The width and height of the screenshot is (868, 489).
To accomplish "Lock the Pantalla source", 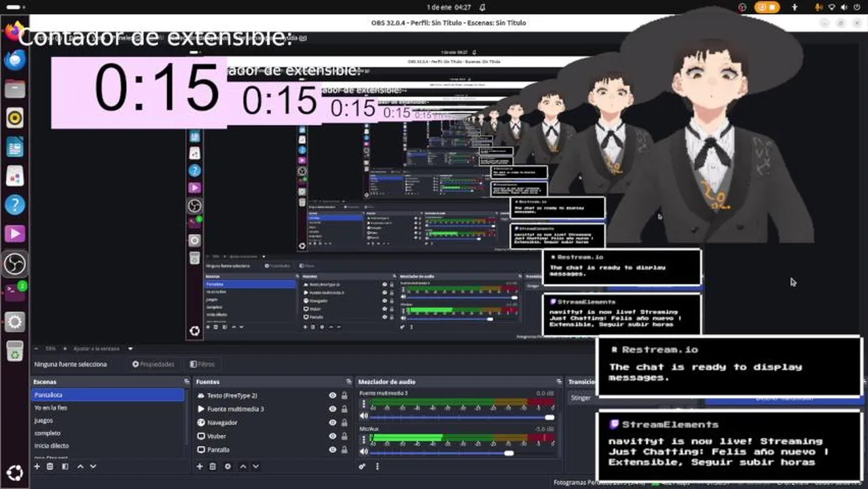I will point(344,450).
